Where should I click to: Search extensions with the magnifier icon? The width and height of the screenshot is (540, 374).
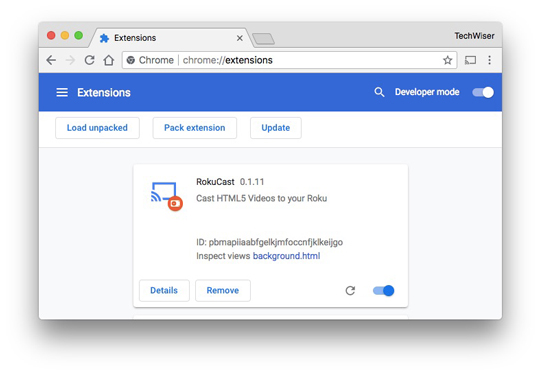(x=379, y=92)
